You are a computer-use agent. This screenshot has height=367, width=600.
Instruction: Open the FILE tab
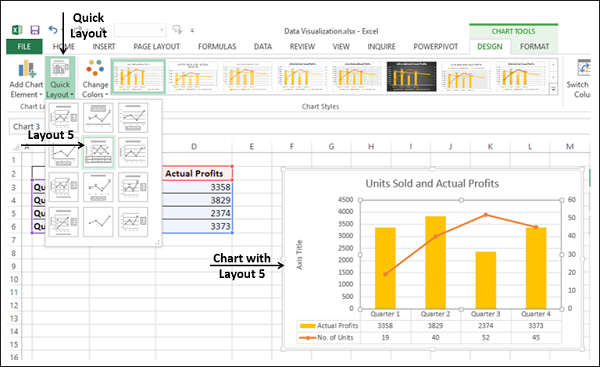[24, 46]
